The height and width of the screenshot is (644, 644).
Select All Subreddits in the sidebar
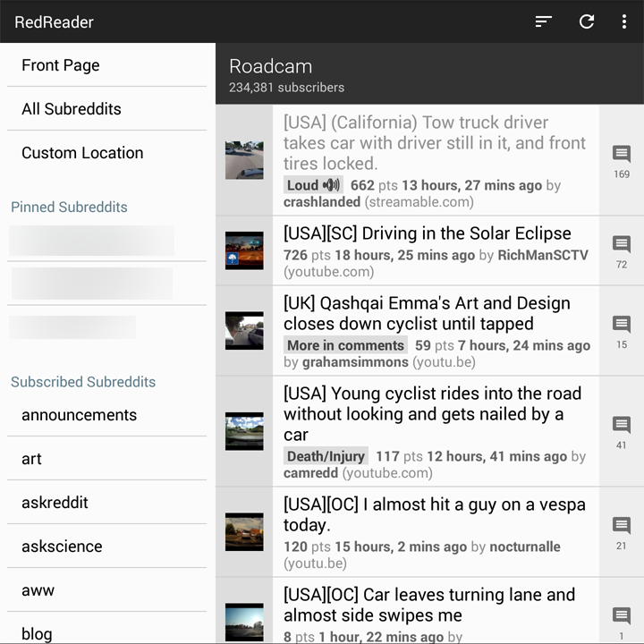[106, 109]
